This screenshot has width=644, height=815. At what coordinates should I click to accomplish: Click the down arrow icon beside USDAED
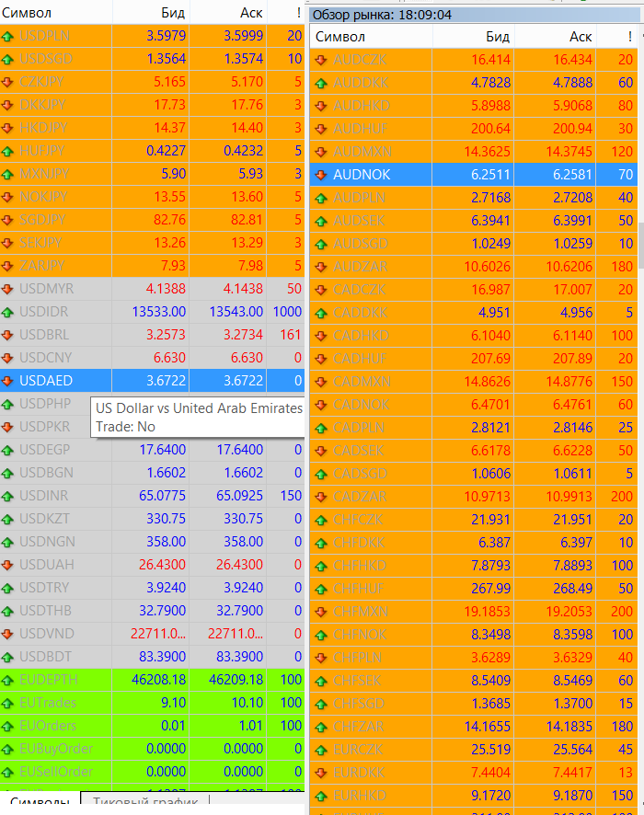click(7, 381)
